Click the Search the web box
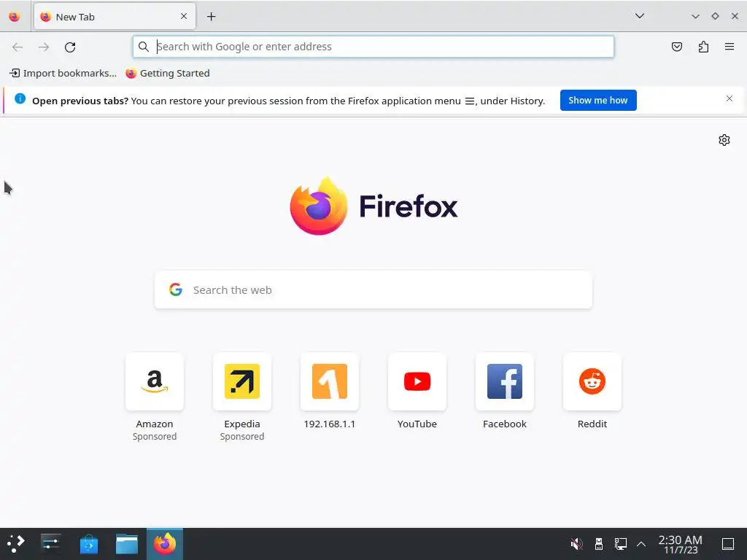This screenshot has width=747, height=560. [x=373, y=290]
